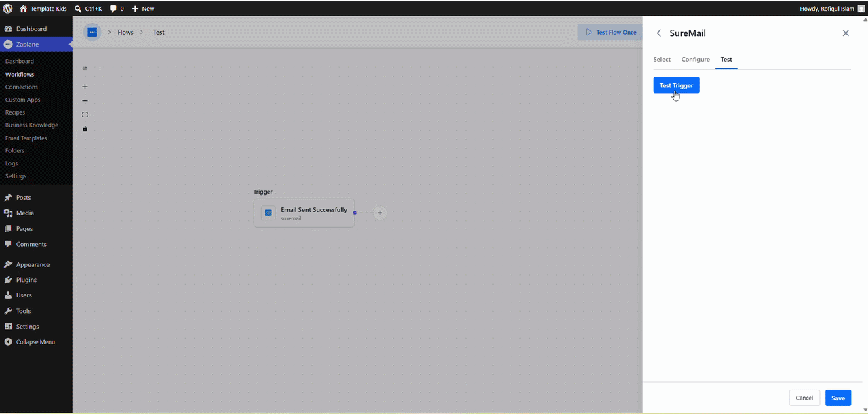868x414 pixels.
Task: Click the Zaplane logo in breadcrumb
Action: coord(92,32)
